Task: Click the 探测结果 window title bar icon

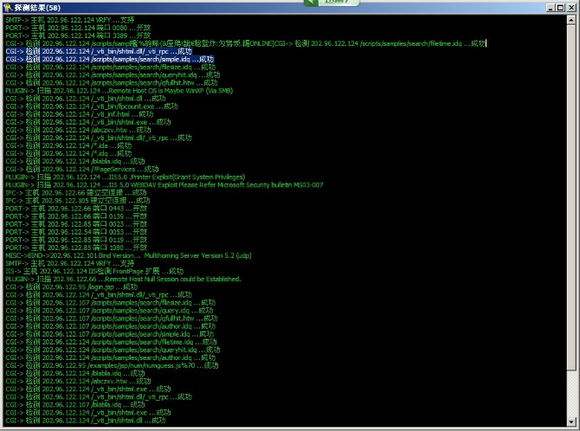Action: [7, 7]
